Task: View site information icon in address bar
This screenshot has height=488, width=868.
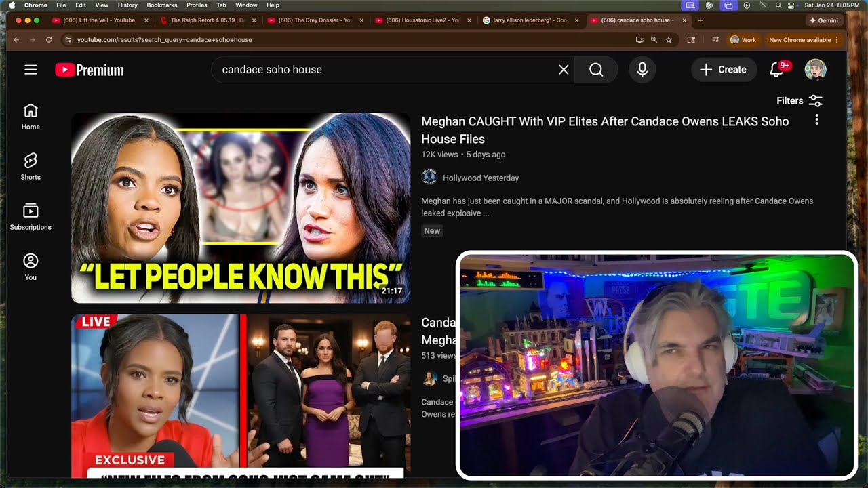Action: click(x=68, y=40)
